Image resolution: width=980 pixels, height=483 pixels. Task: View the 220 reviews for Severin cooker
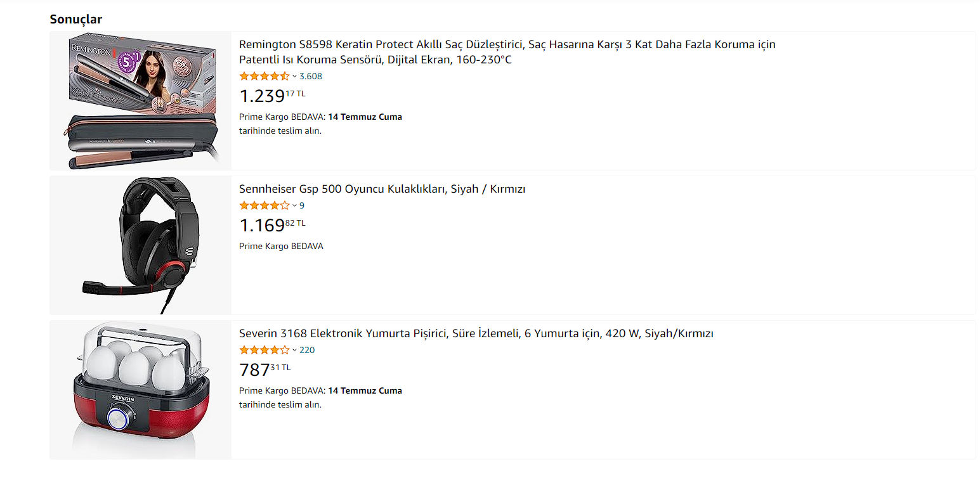point(307,350)
